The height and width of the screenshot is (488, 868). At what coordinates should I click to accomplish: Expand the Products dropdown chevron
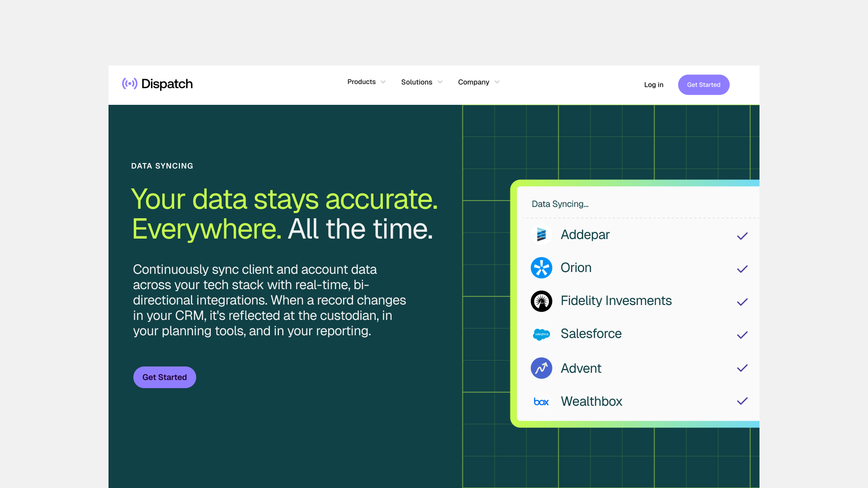pyautogui.click(x=383, y=82)
